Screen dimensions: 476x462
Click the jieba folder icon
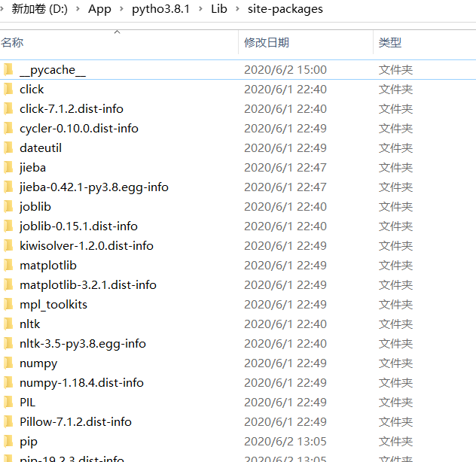point(8,168)
